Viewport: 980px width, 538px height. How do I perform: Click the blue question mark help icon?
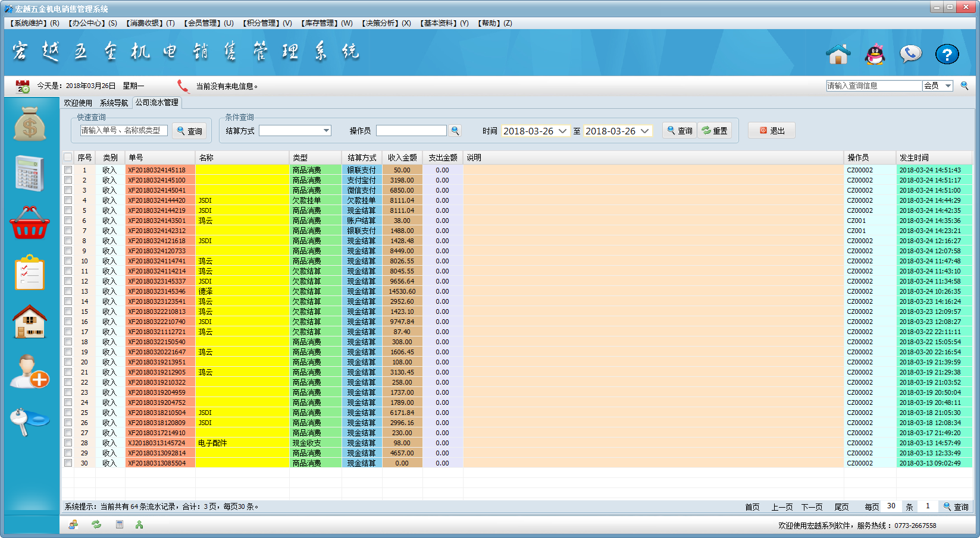point(947,55)
